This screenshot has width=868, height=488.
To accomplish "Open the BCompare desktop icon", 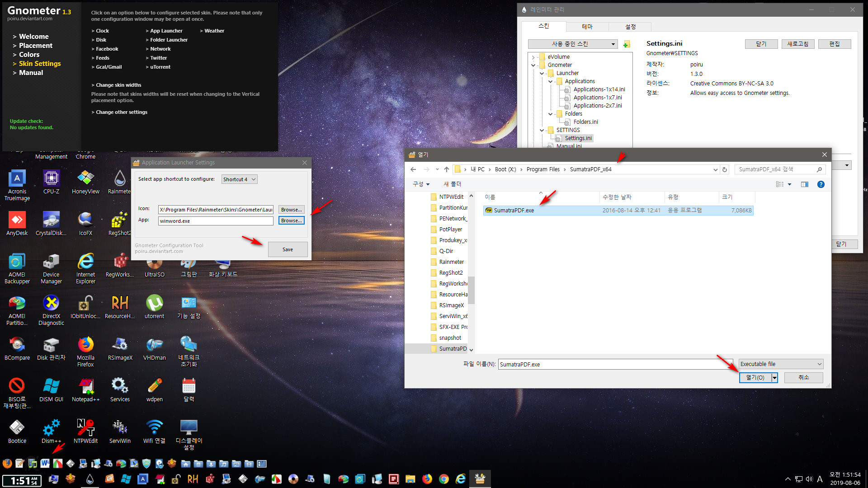I will pyautogui.click(x=17, y=348).
